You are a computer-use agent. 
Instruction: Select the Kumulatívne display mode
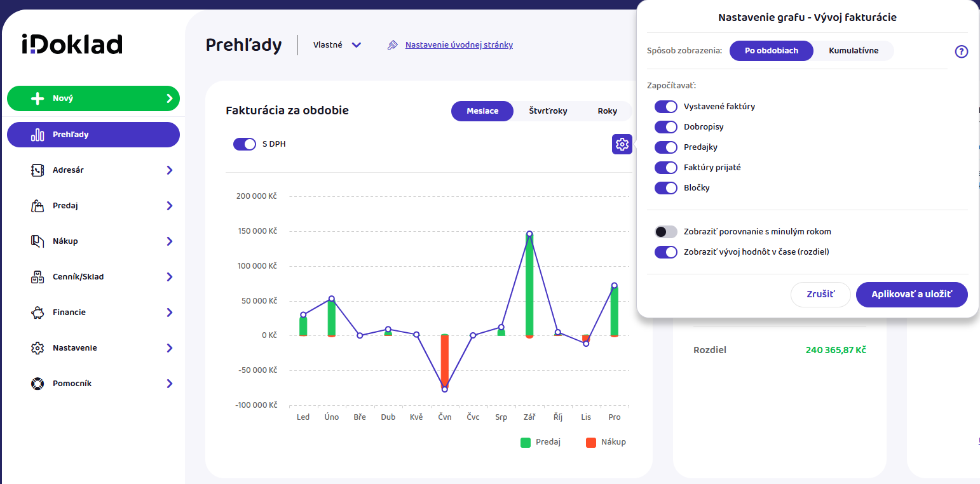click(854, 51)
